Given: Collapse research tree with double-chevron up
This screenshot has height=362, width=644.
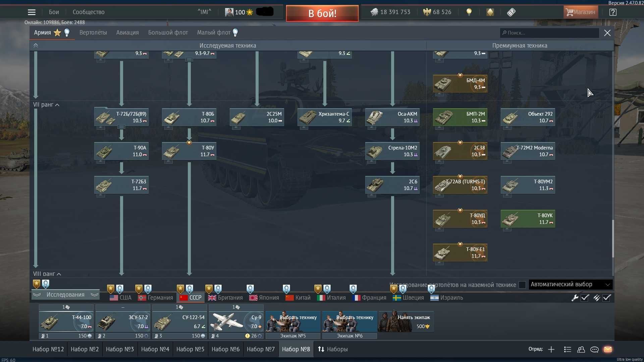Looking at the screenshot, I should point(36,45).
